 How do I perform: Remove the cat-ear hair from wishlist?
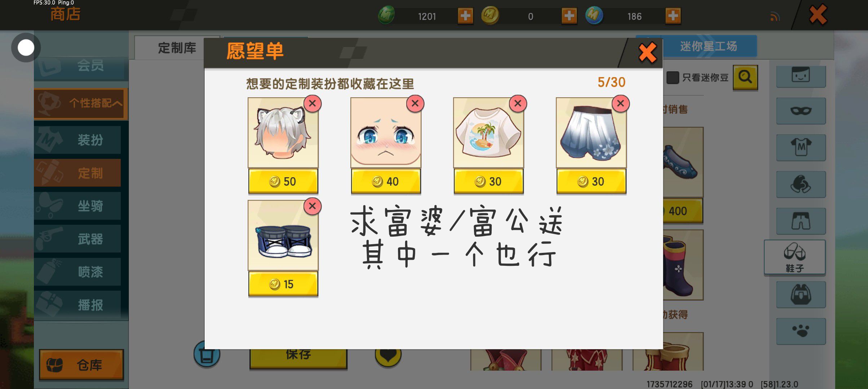[x=312, y=104]
